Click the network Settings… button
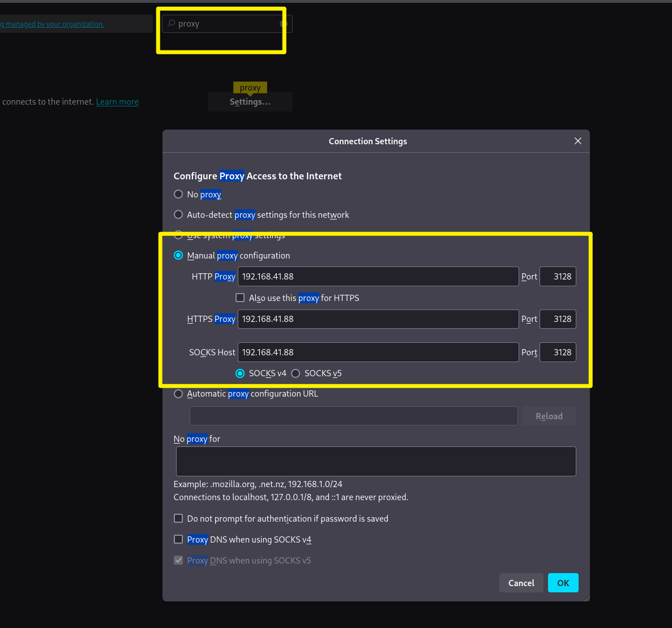This screenshot has width=672, height=628. 250,102
